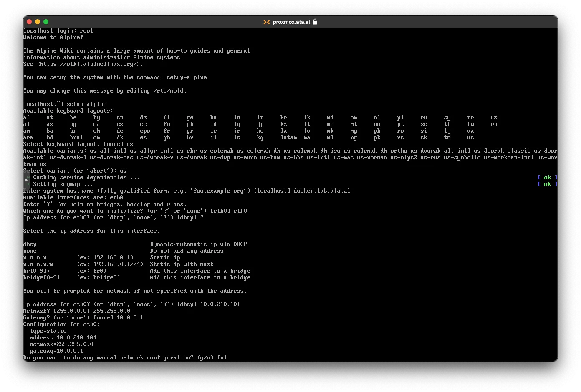Click 'Which one do you want to initialize' line

coord(135,211)
